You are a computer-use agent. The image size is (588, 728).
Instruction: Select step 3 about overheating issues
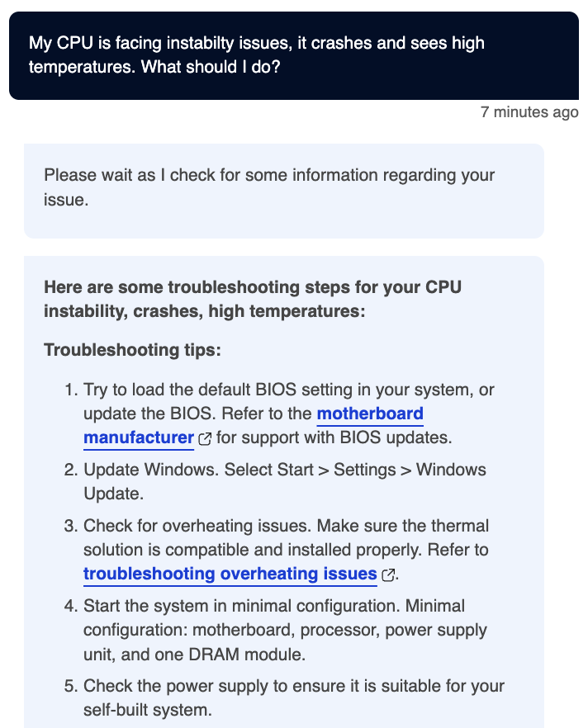coord(289,549)
